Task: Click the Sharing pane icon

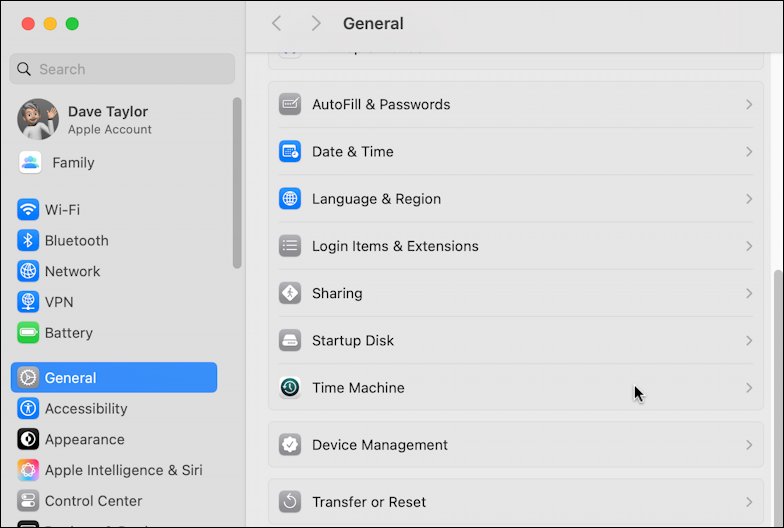Action: click(x=290, y=293)
